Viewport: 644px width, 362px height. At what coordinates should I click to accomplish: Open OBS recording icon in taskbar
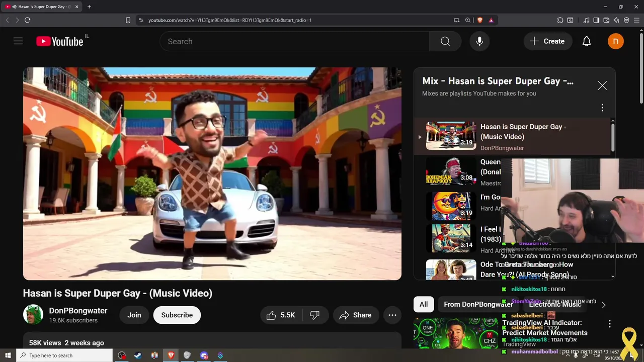click(x=122, y=355)
